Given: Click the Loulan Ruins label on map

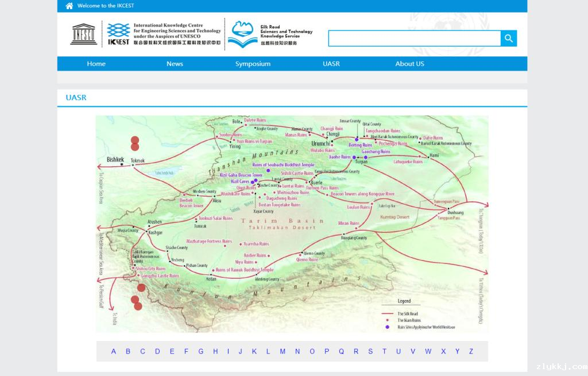Looking at the screenshot, I should tap(358, 207).
